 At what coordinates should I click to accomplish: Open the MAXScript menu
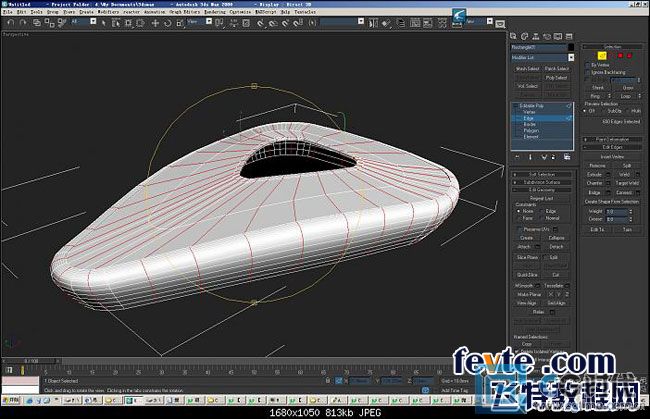coord(265,12)
